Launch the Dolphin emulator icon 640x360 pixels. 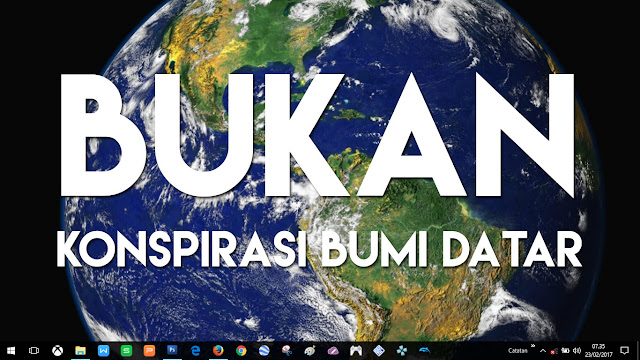[x=425, y=351]
